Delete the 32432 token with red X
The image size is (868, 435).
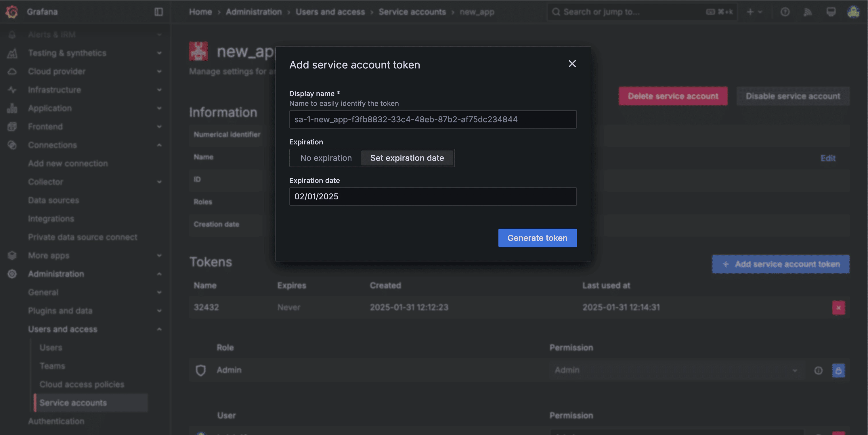point(838,308)
